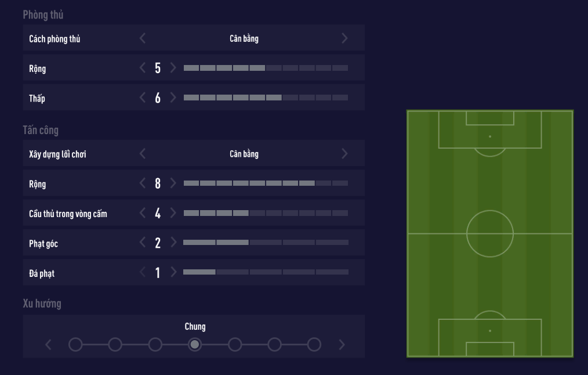The image size is (588, 375).
Task: Select the Cân bằng defense style label
Action: 244,39
